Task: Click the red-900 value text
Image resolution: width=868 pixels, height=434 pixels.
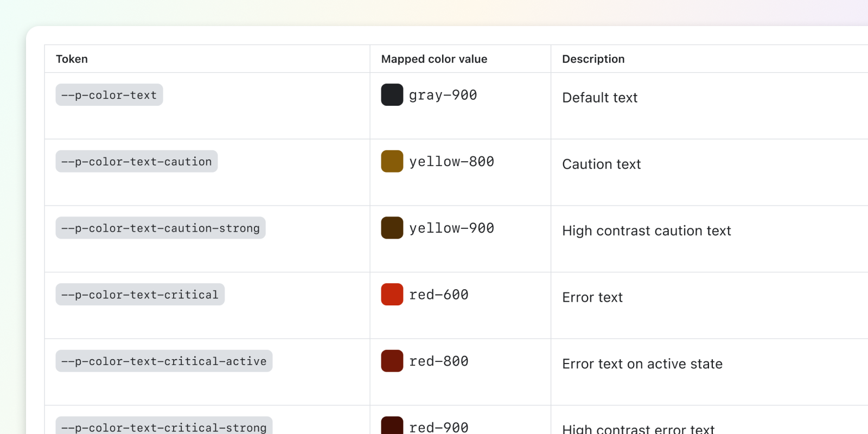Action: pyautogui.click(x=438, y=427)
